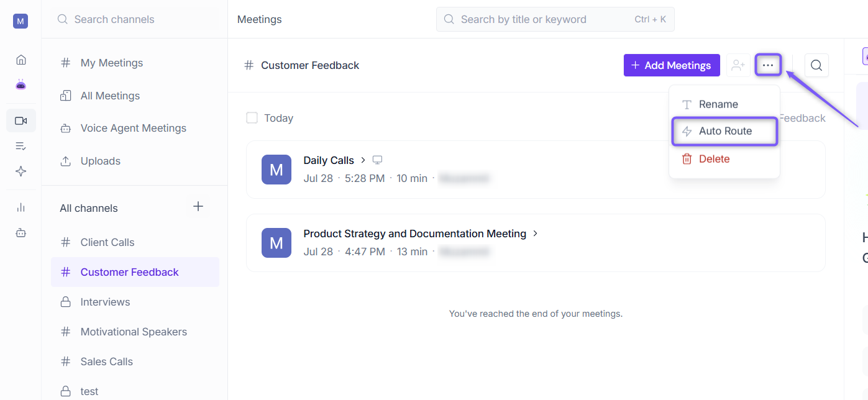Choose Auto Route from the menu
Image resolution: width=868 pixels, height=400 pixels.
[724, 131]
